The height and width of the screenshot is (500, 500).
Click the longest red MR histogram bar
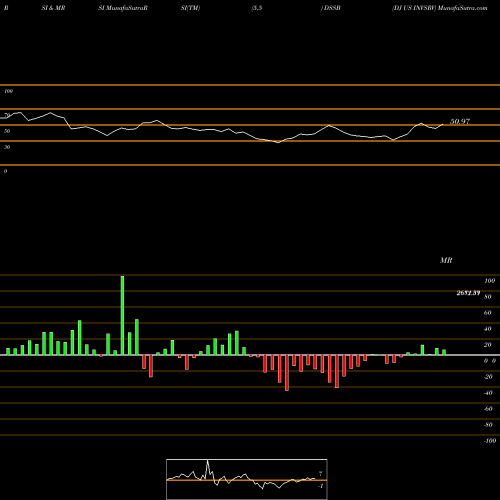[x=287, y=373]
